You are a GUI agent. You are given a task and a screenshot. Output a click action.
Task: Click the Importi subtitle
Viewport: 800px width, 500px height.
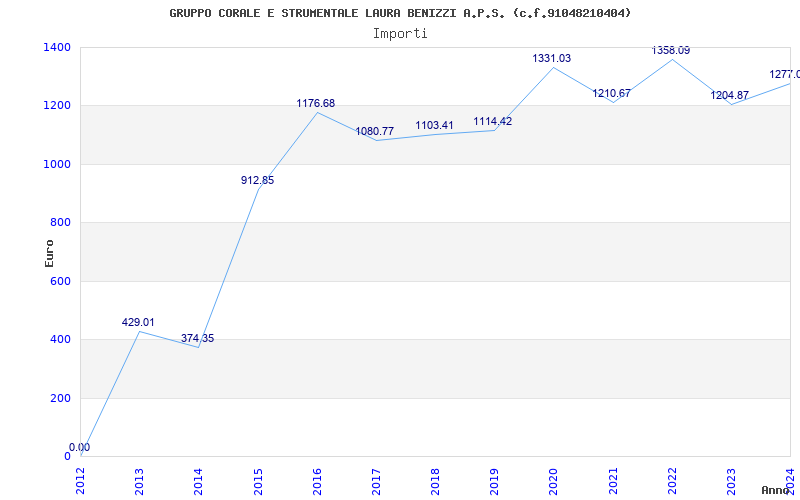point(400,34)
